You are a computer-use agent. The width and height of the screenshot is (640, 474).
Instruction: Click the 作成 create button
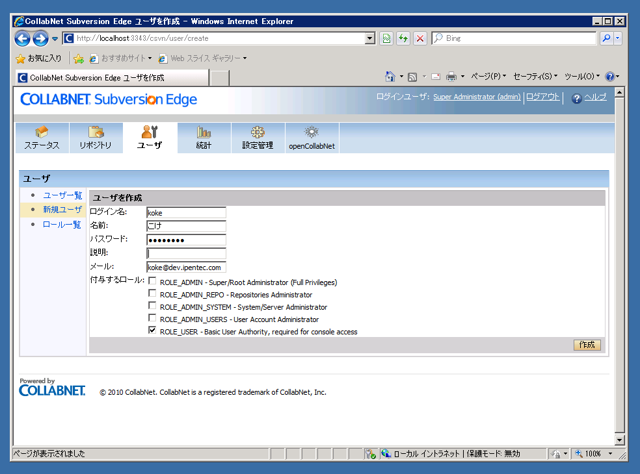[x=587, y=345]
